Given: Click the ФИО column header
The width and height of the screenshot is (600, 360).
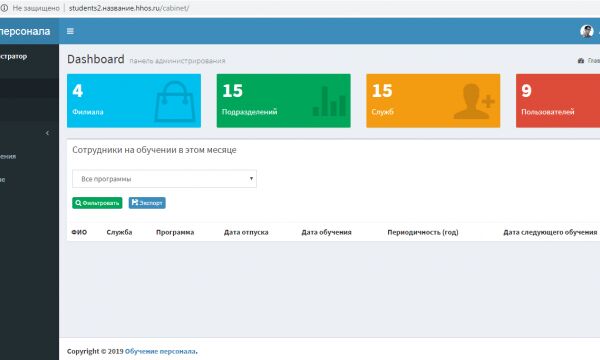Looking at the screenshot, I should click(x=79, y=232).
